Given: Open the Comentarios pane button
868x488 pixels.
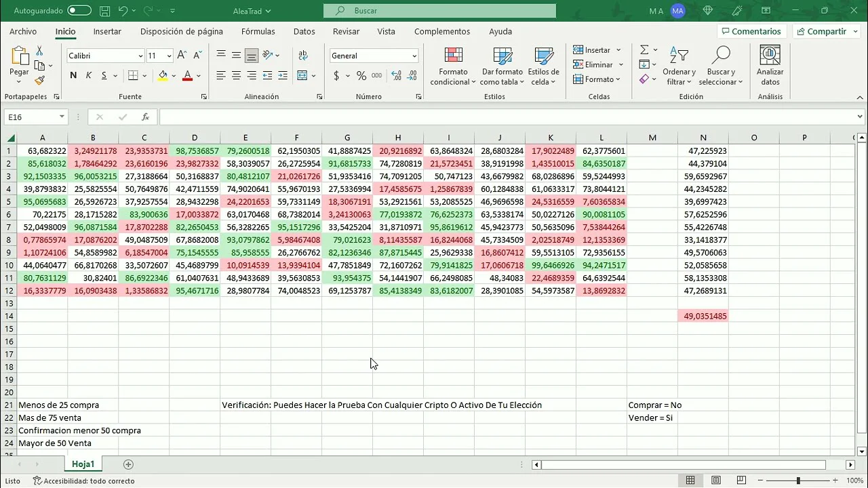Looking at the screenshot, I should pyautogui.click(x=751, y=32).
